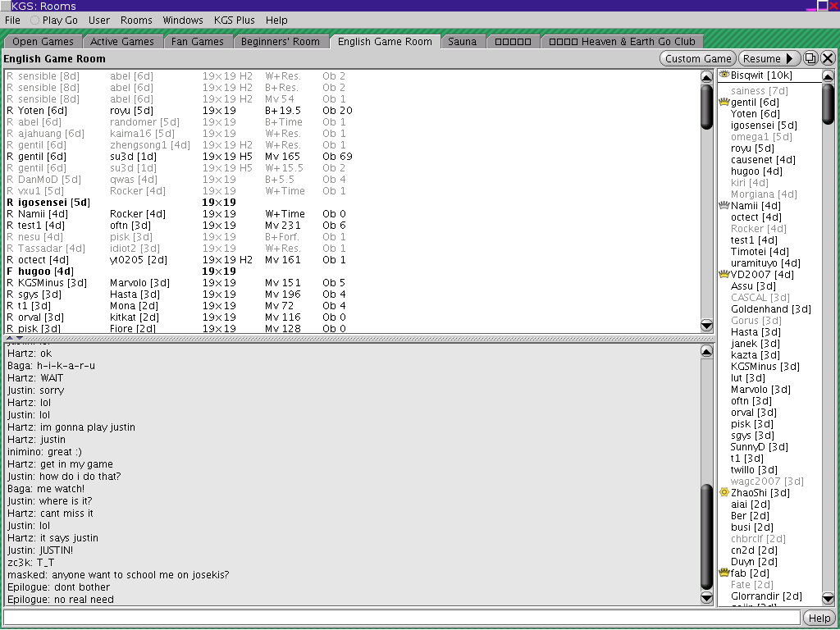
Task: Click the crown icon next to fab
Action: 724,573
